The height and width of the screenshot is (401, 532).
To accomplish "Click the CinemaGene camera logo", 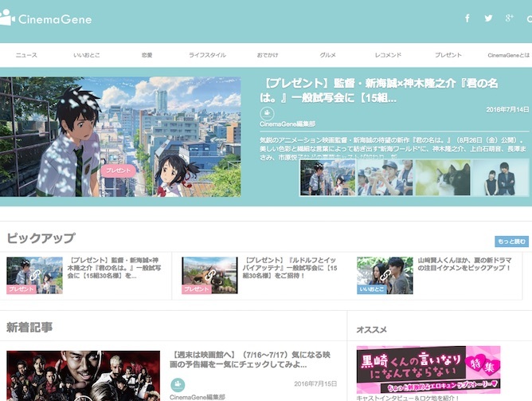I will click(x=7, y=18).
